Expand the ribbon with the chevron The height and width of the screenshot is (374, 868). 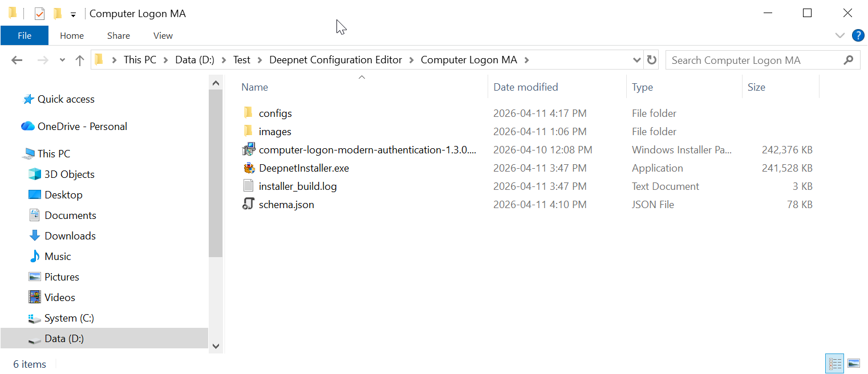839,35
